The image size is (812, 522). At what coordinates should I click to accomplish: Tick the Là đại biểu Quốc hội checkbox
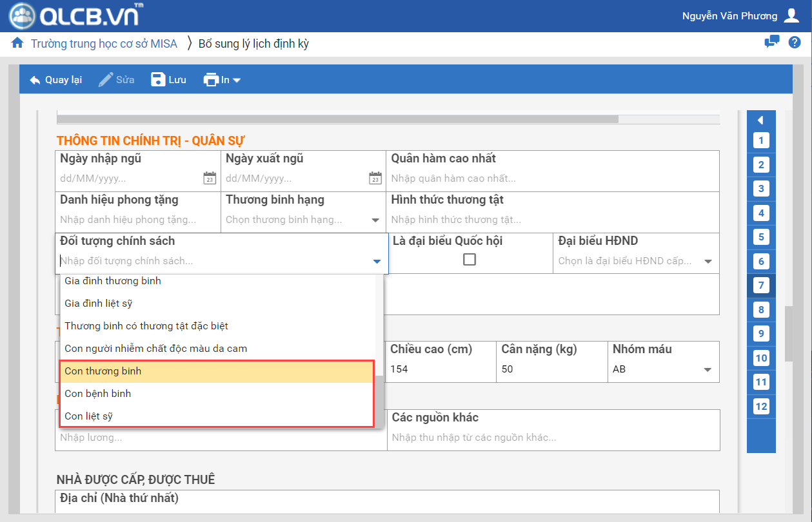(x=470, y=260)
